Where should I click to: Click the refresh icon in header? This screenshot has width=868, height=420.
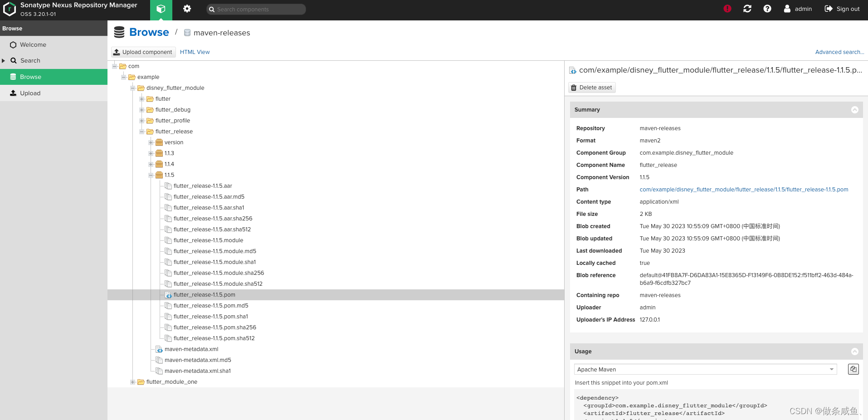(747, 9)
